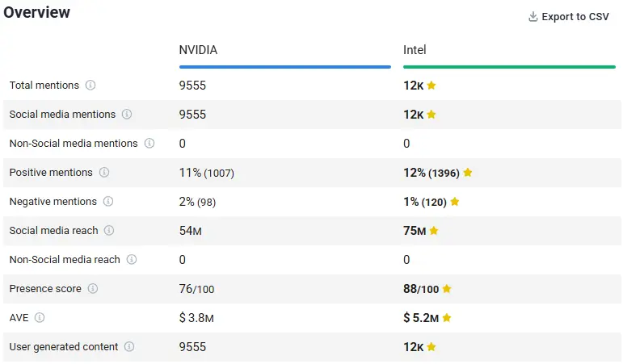Viewport: 623px width, 364px height.
Task: Click NVIDIA's Social media mentions value 9555
Action: point(192,115)
